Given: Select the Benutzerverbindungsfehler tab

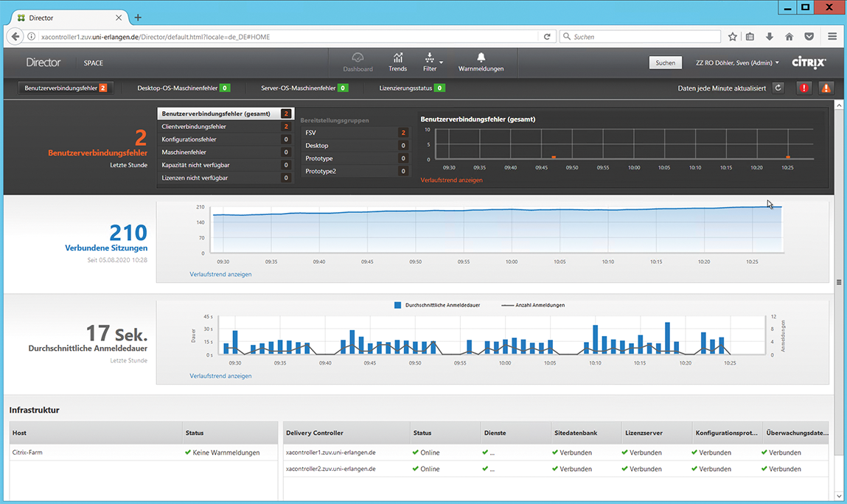Looking at the screenshot, I should tap(66, 88).
